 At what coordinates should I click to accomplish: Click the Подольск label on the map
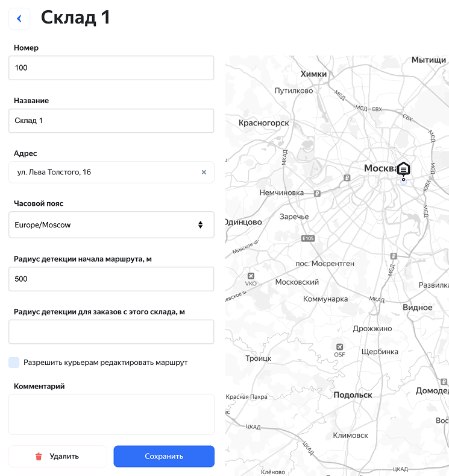[353, 395]
